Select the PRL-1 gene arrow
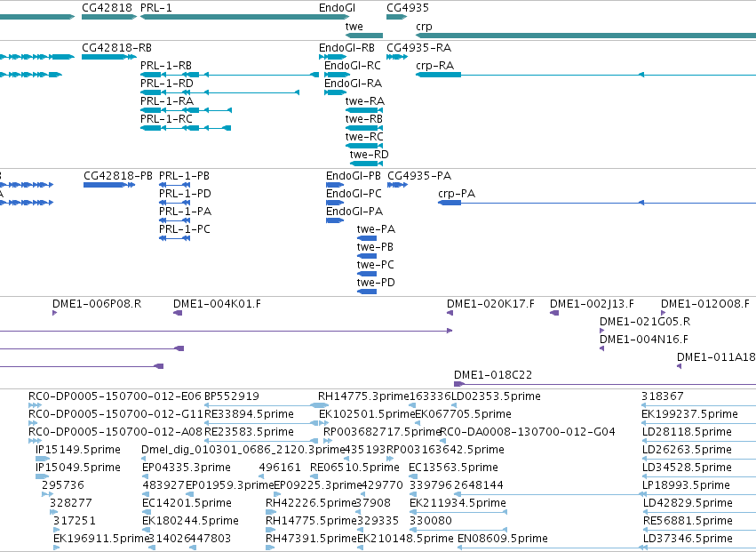 245,17
